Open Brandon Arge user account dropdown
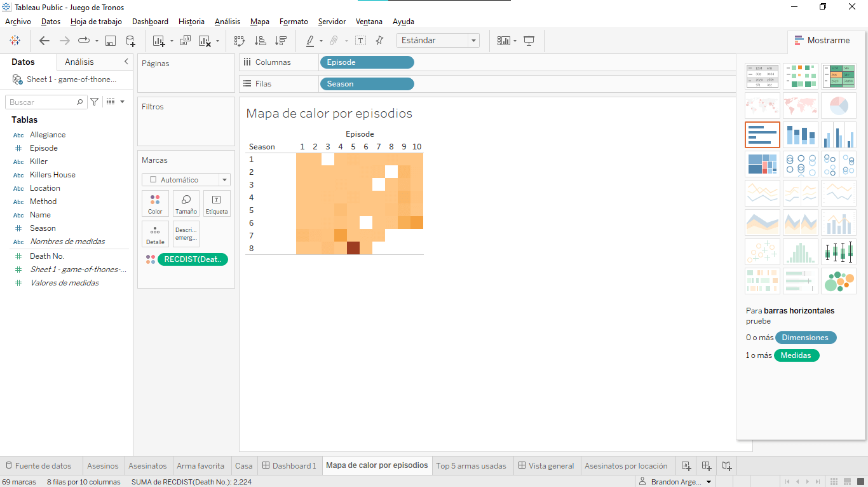868x487 pixels. click(709, 482)
